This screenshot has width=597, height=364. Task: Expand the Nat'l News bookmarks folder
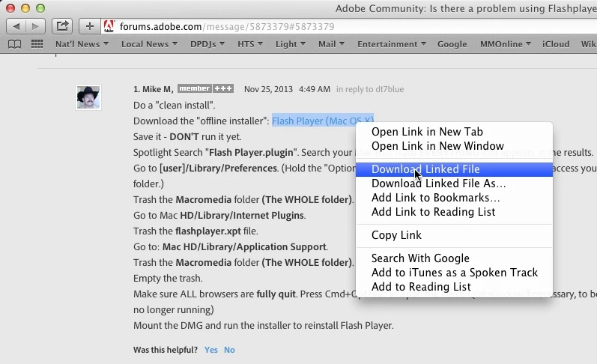tap(82, 44)
